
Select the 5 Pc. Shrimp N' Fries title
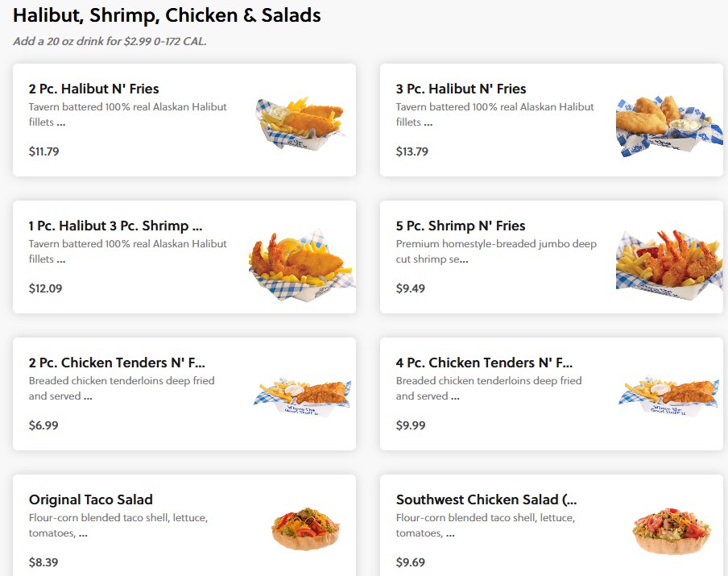point(460,226)
